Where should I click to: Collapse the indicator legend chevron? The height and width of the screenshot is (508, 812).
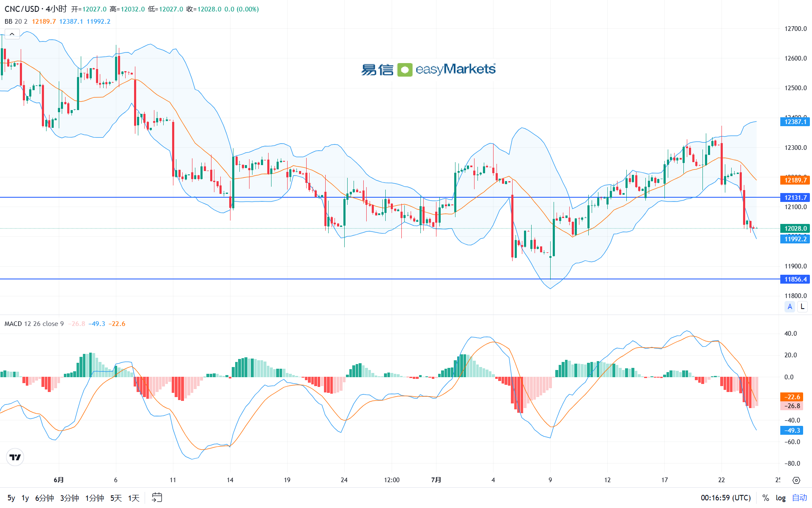coord(12,34)
